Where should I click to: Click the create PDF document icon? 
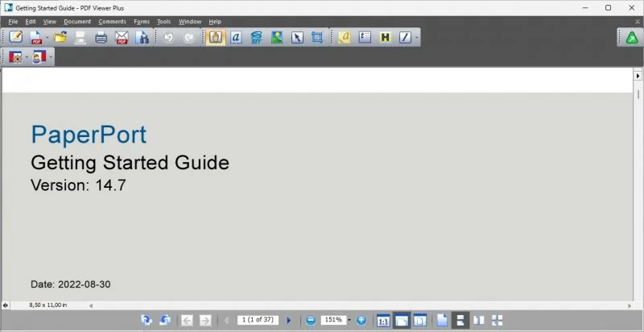[36, 37]
